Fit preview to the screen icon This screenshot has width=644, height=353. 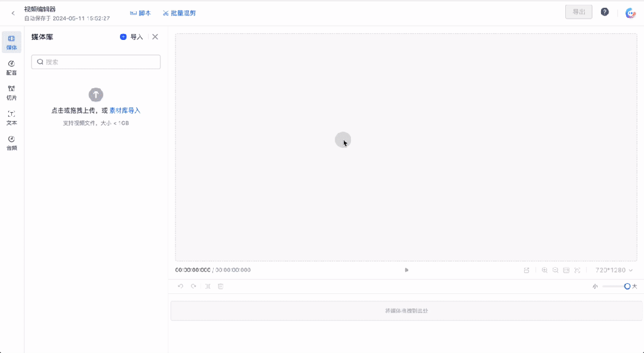[x=577, y=270]
